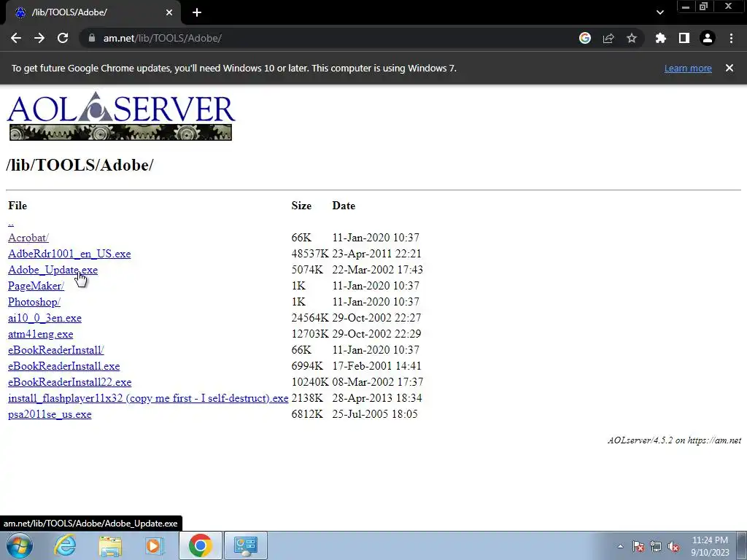
Task: Share this page icon
Action: 608,38
